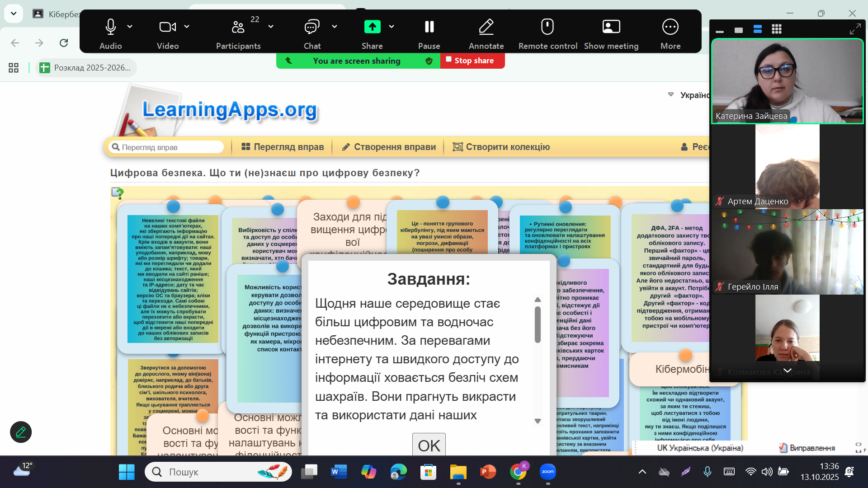Open the Перегляд вправ menu item
The height and width of the screenshot is (488, 868).
pyautogui.click(x=283, y=147)
